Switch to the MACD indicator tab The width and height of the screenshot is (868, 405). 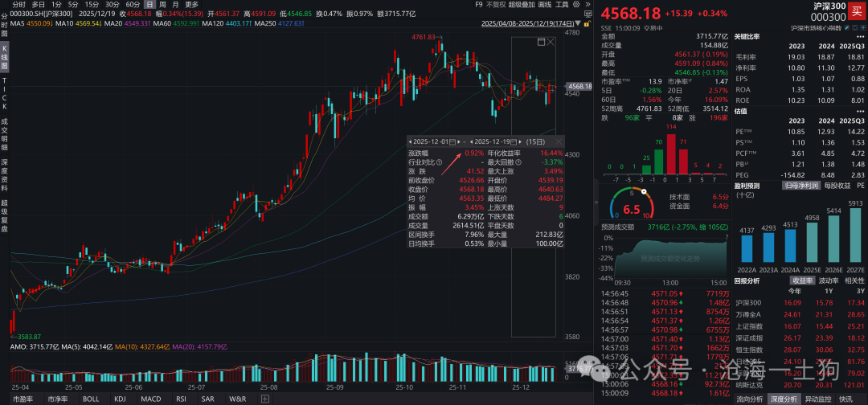pos(151,399)
